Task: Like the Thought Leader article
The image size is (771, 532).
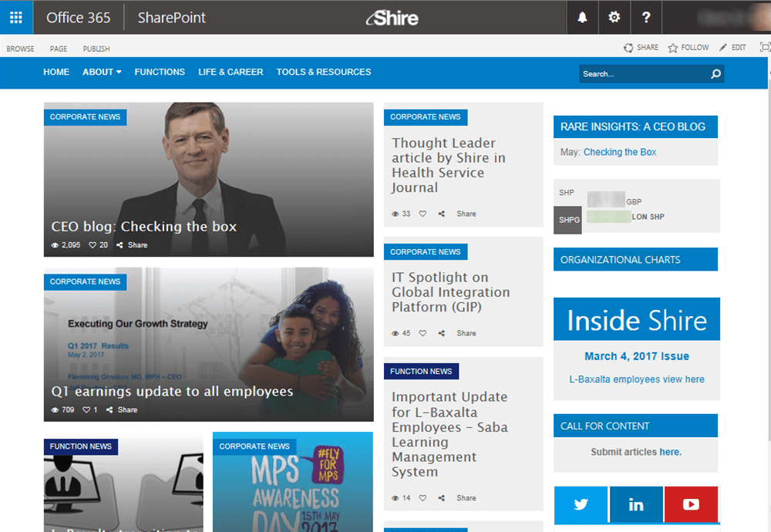Action: point(423,214)
